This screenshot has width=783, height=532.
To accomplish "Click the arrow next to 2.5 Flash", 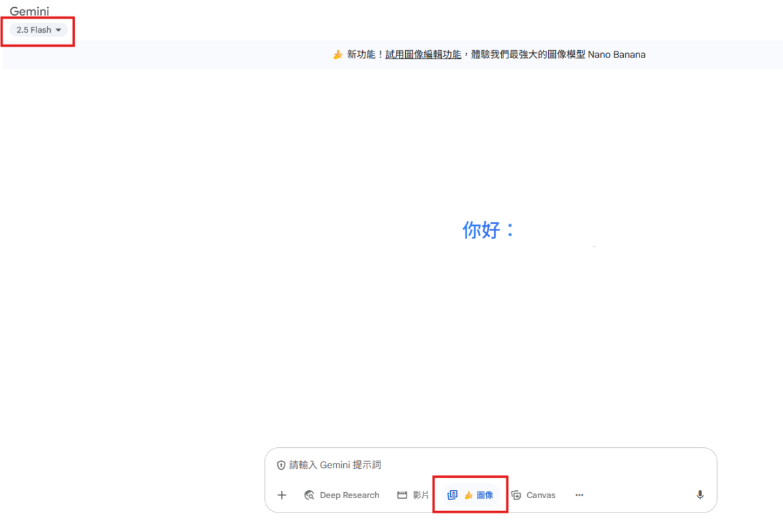I will [x=58, y=30].
